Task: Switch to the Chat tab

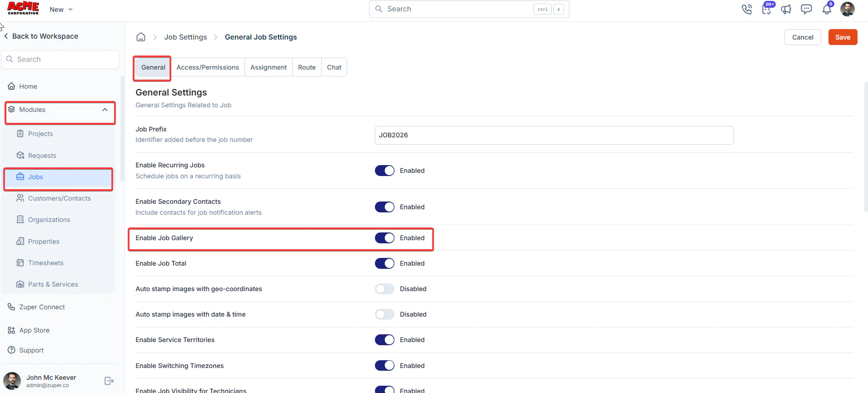Action: click(334, 67)
